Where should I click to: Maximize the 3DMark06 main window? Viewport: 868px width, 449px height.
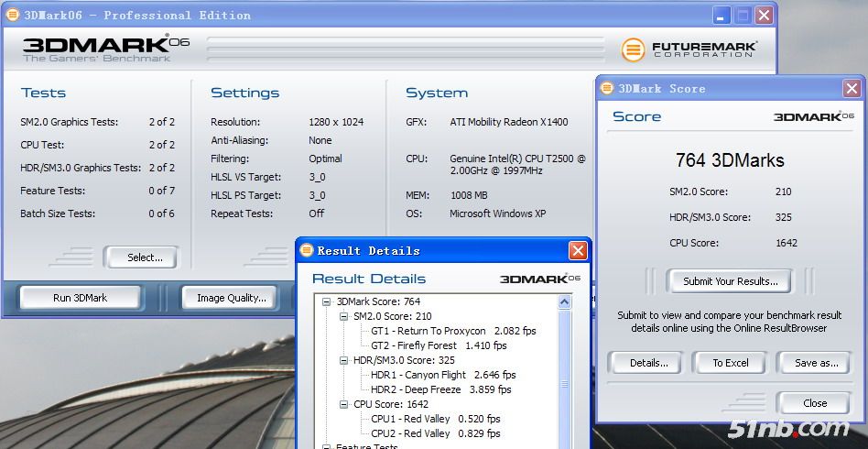[743, 15]
